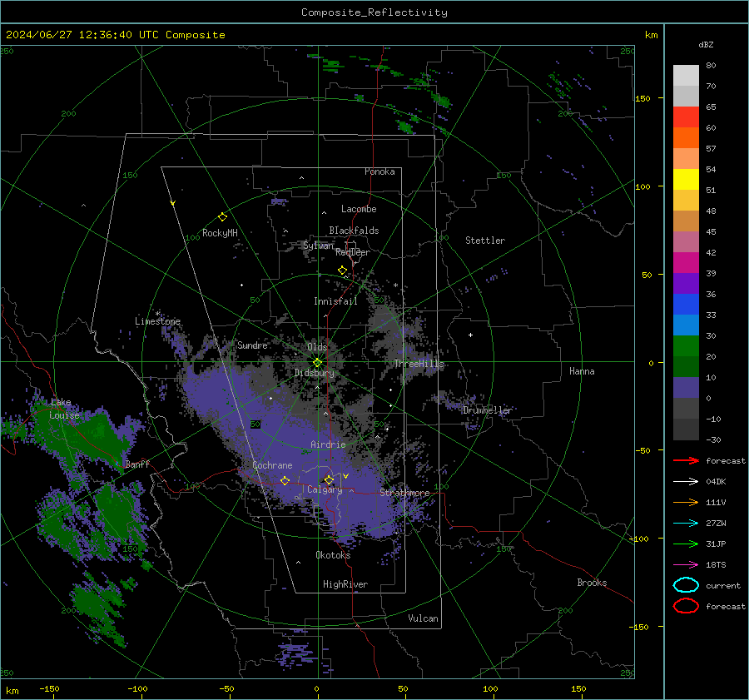Select the cyan 27ZW arrow icon
Image resolution: width=749 pixels, height=700 pixels.
point(686,524)
